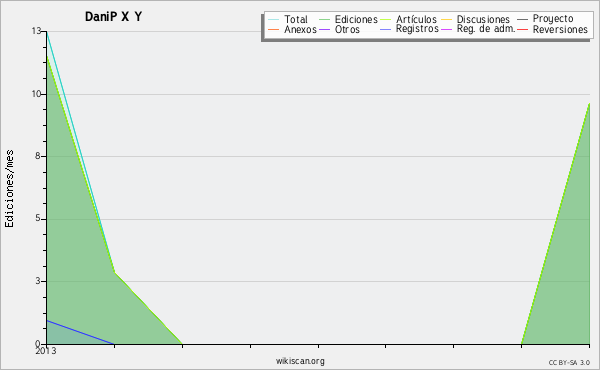Click the Proyecto legend entry

(x=545, y=18)
